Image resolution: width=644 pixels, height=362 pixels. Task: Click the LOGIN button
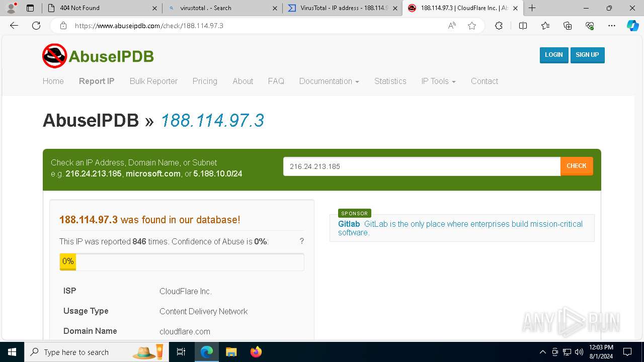click(x=553, y=55)
